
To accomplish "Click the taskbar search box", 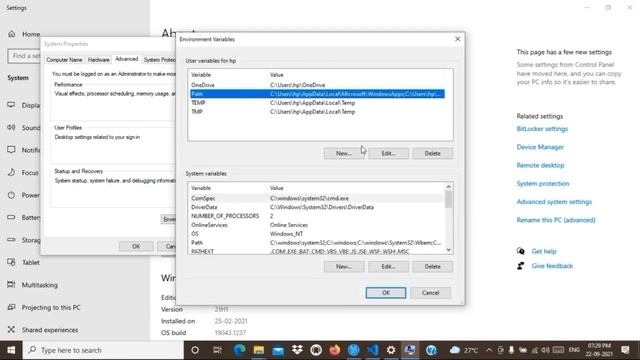I will [x=103, y=350].
